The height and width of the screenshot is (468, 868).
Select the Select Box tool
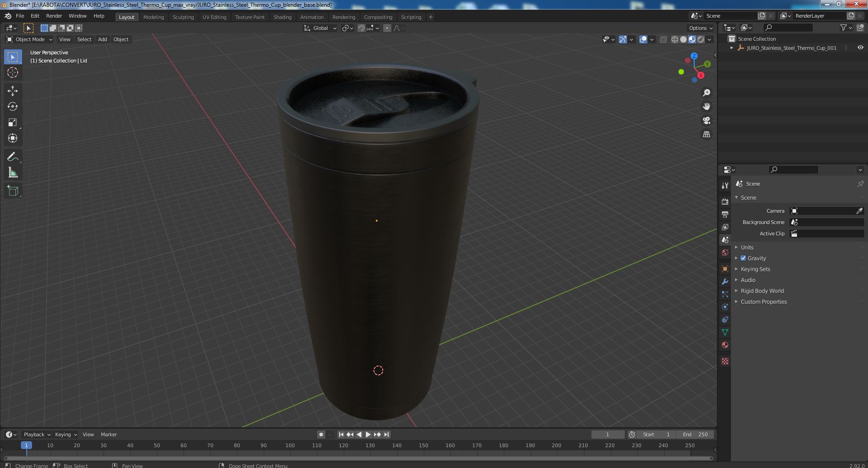13,57
